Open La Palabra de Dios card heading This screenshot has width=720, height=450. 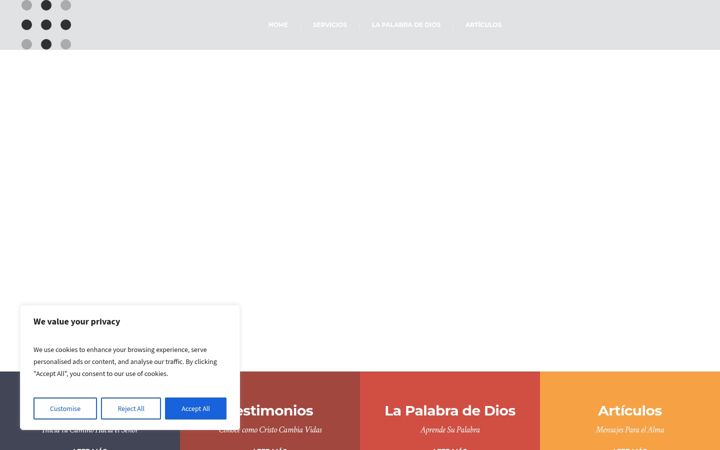coord(450,411)
